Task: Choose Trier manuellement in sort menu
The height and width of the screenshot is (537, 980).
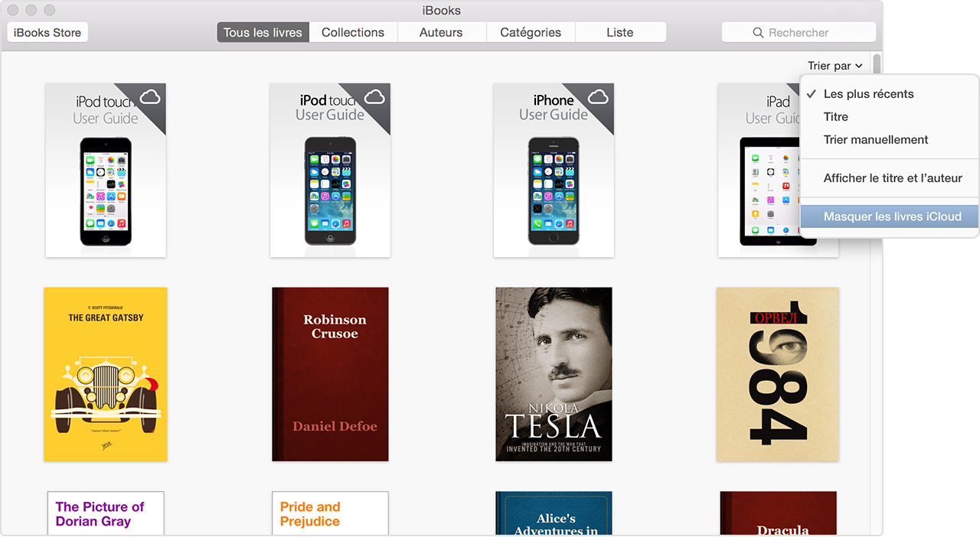Action: point(875,140)
